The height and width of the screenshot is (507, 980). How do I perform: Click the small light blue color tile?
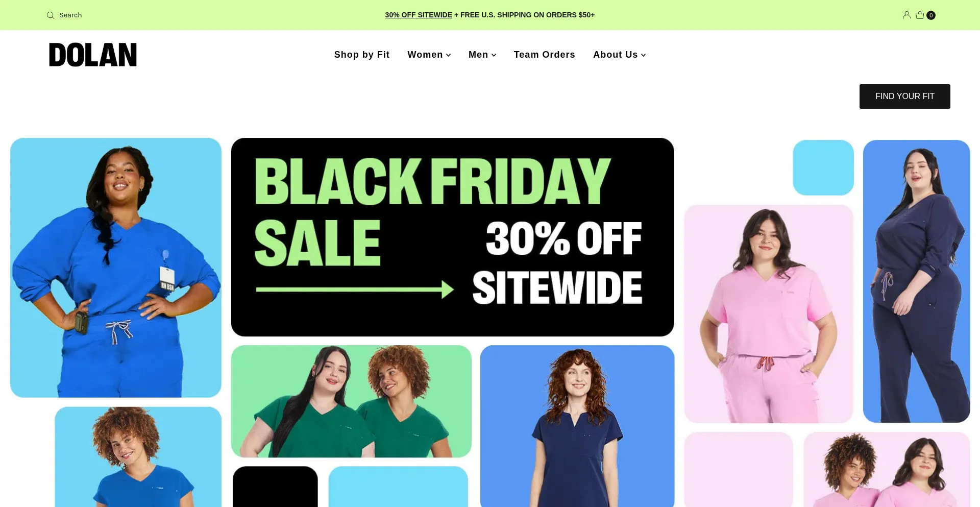pyautogui.click(x=823, y=167)
